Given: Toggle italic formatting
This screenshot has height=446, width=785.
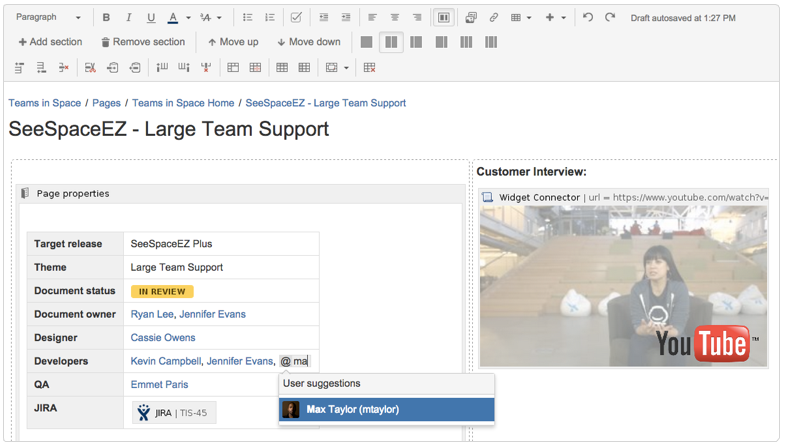Looking at the screenshot, I should [x=129, y=18].
